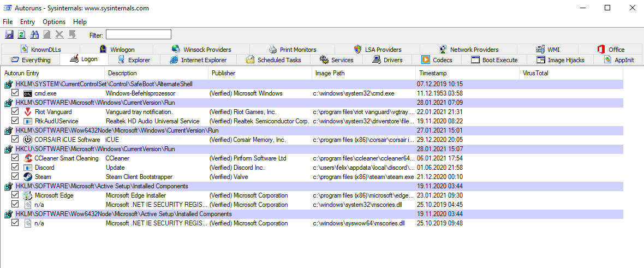Switch to the LSA Providers tab
644x268 pixels.
tap(378, 49)
